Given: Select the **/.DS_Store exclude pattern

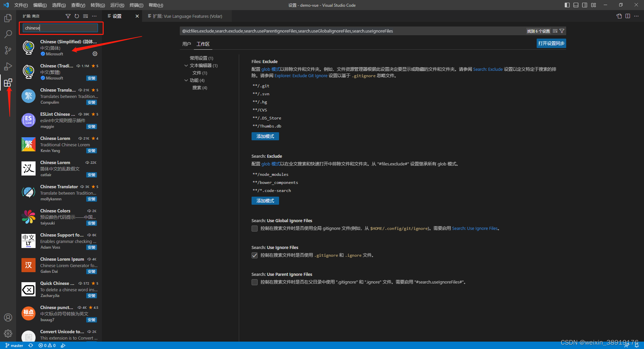Looking at the screenshot, I should [x=267, y=118].
